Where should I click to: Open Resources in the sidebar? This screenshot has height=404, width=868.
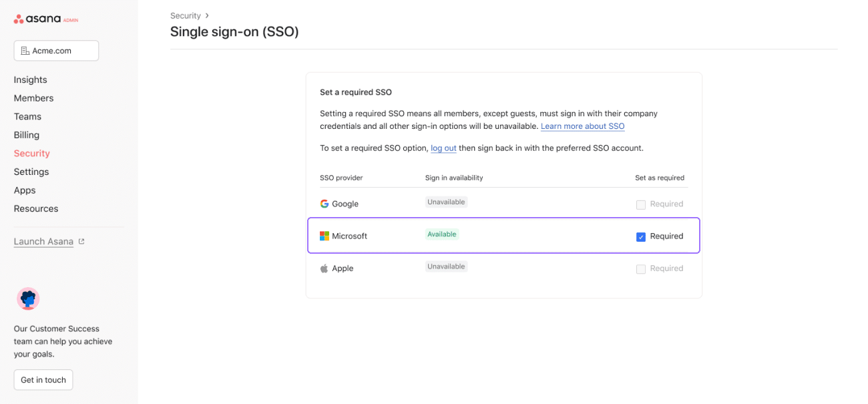coord(36,208)
